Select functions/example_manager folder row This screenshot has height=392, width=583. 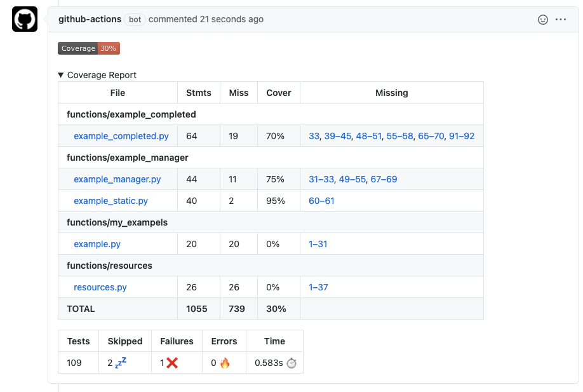point(271,158)
